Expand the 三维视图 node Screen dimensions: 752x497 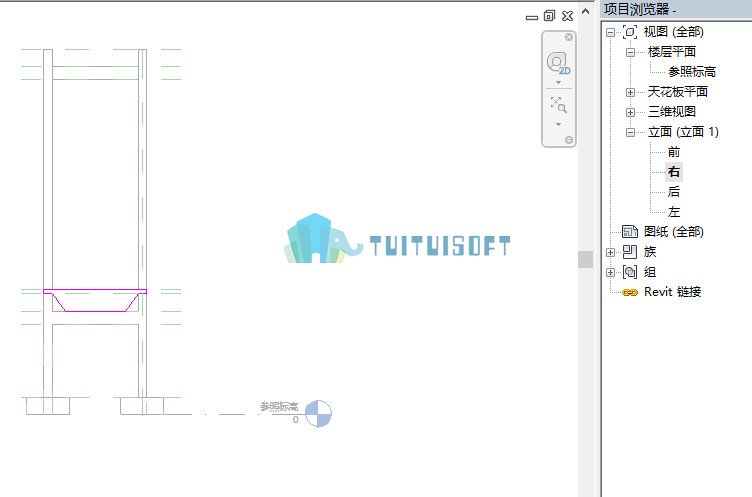click(630, 112)
